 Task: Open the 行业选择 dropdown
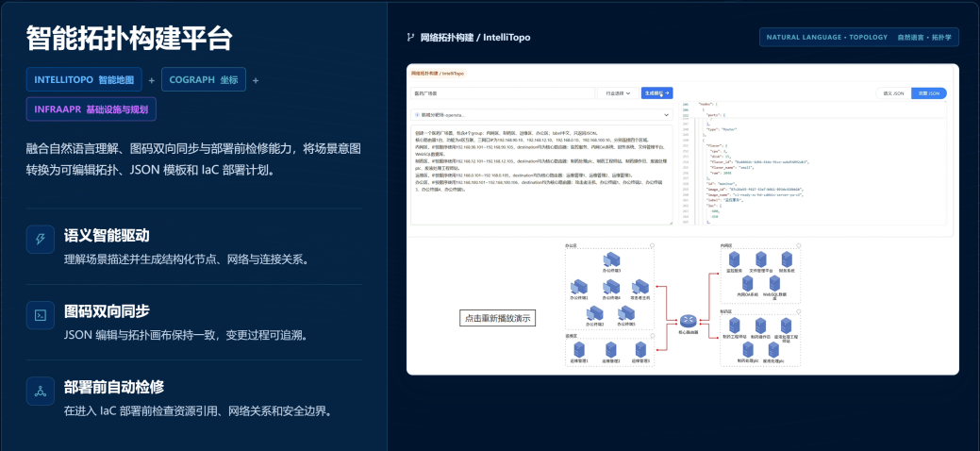point(618,93)
